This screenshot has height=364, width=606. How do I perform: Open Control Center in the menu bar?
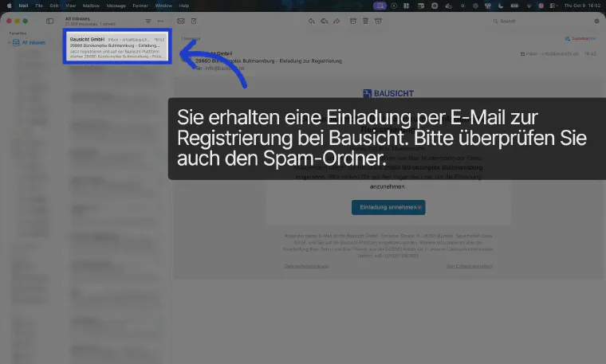pyautogui.click(x=553, y=6)
